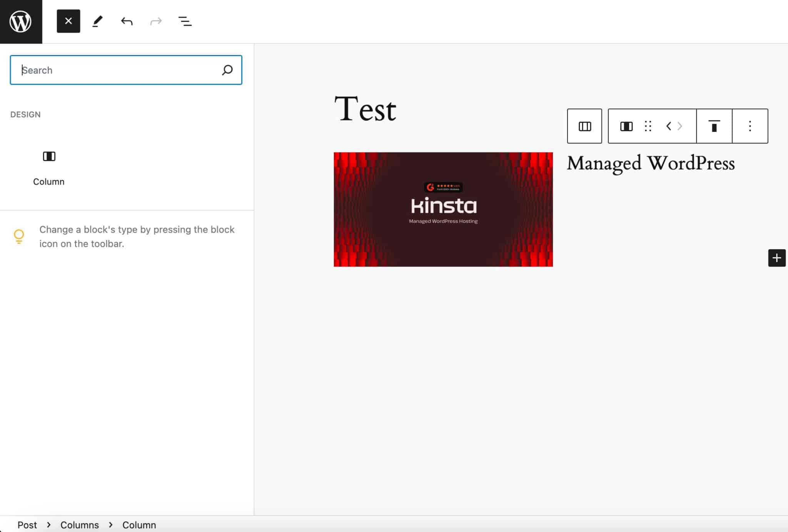788x532 pixels.
Task: Select the Kinsta image block
Action: pos(443,209)
